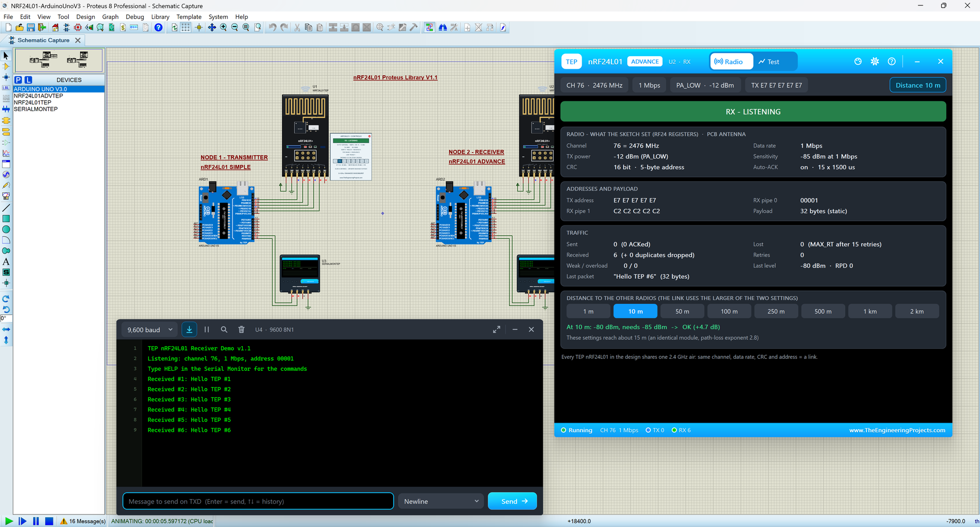Switch to the Test tab

pos(768,62)
